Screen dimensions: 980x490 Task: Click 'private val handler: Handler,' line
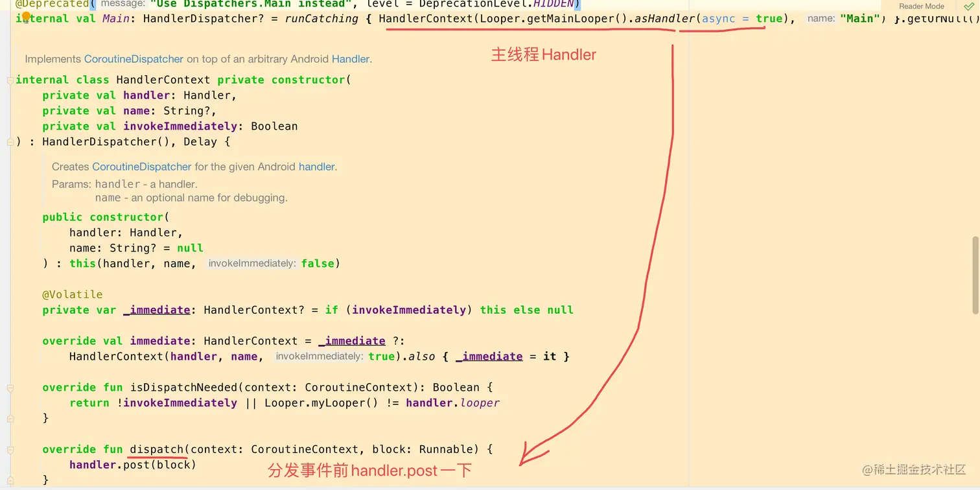click(x=139, y=95)
